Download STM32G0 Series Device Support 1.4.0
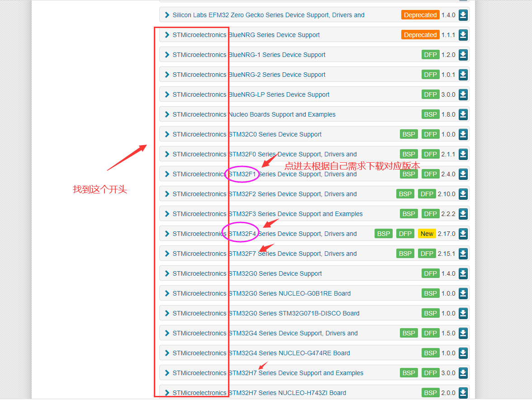The height and width of the screenshot is (400, 532). 463,273
